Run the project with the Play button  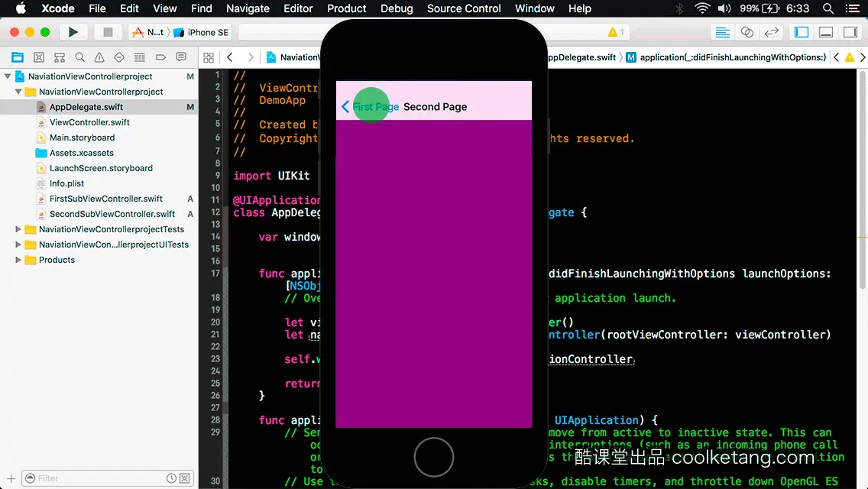(x=73, y=32)
